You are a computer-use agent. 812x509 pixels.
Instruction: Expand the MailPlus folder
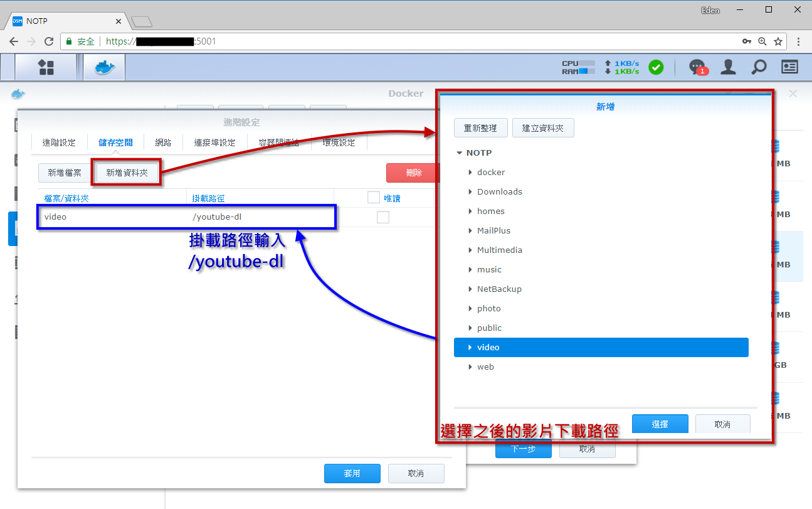coord(470,230)
